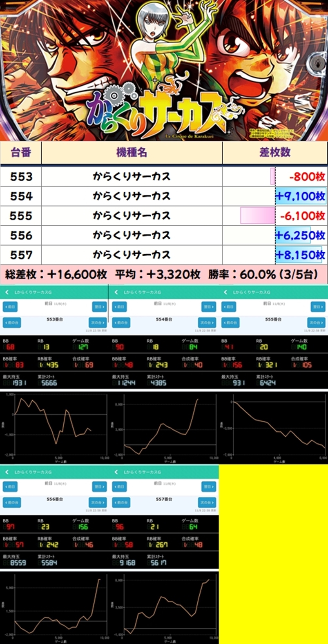Click back arrow in machine 554 panel header
This screenshot has height=644, width=328.
tap(116, 292)
